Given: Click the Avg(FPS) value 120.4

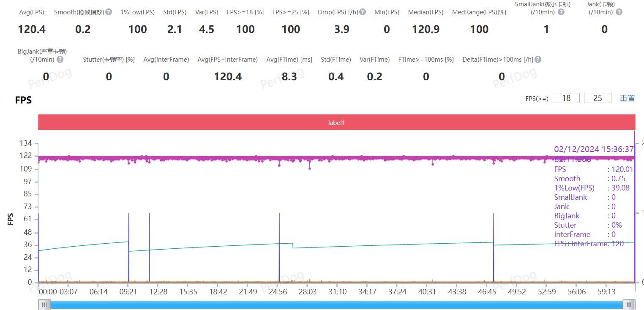Looking at the screenshot, I should click(32, 29).
